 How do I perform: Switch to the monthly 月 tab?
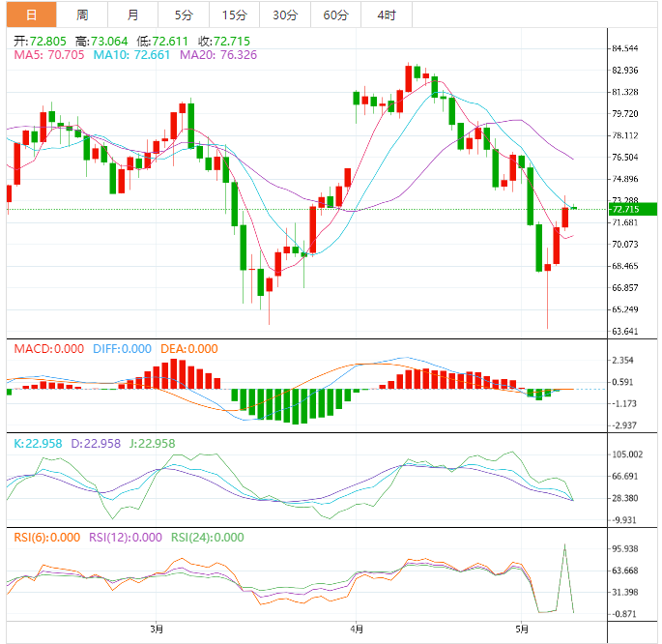tap(132, 15)
